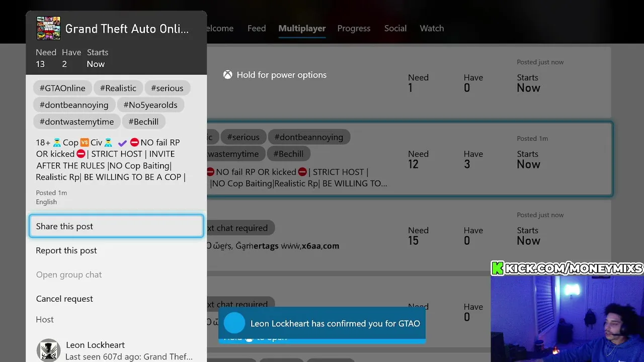The height and width of the screenshot is (362, 644).
Task: Click the streamer webcam overlay
Action: (567, 318)
